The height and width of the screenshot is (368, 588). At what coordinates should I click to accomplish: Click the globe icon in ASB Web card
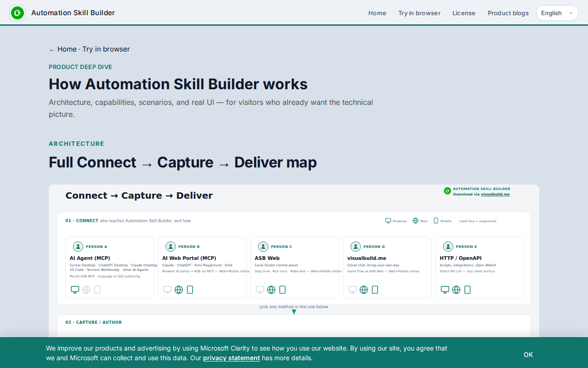271,290
